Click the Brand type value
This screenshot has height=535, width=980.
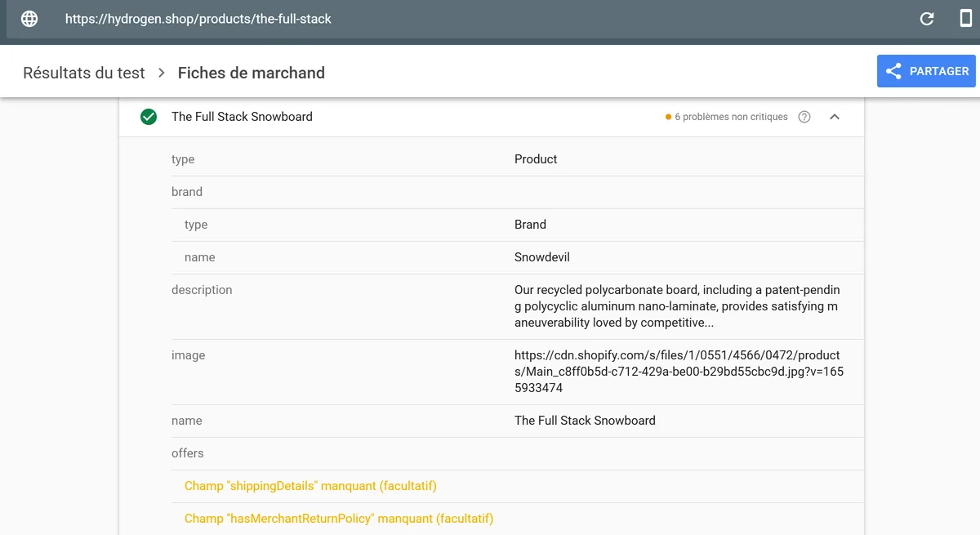[x=530, y=225]
